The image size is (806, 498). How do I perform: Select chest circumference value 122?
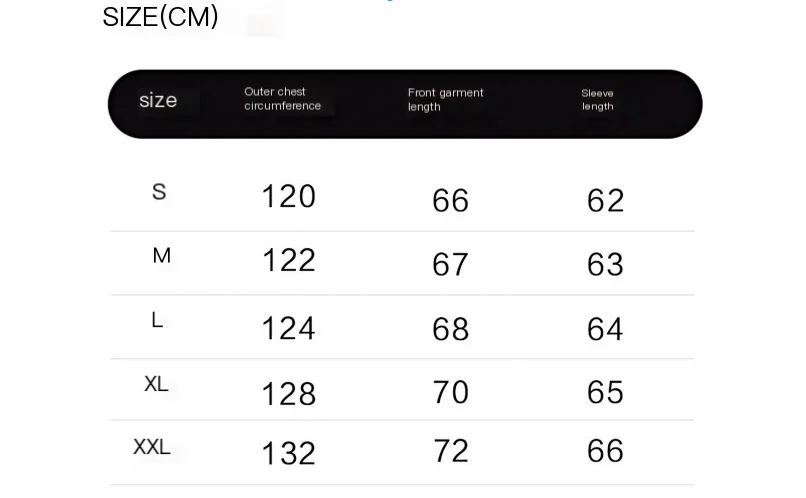(x=288, y=260)
